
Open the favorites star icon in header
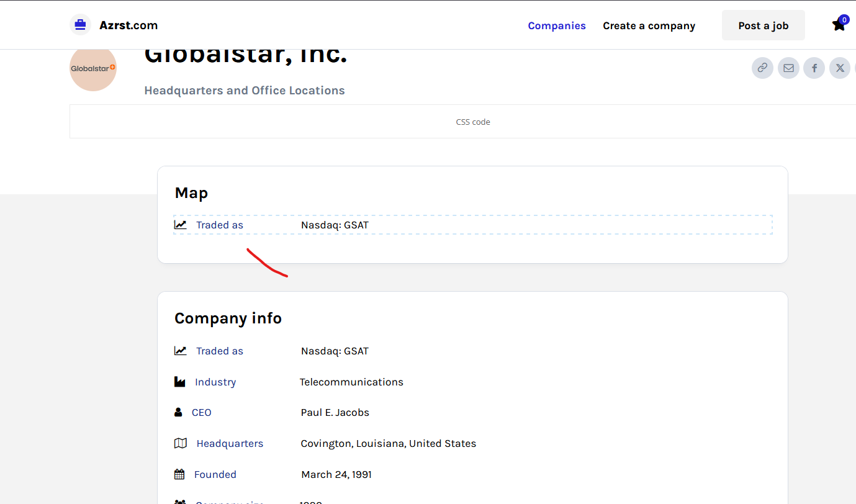click(839, 25)
